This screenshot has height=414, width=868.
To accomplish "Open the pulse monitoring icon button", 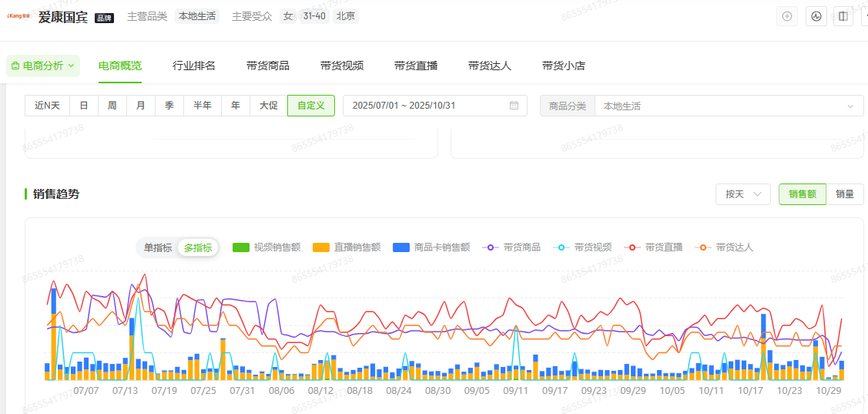I will (x=816, y=16).
